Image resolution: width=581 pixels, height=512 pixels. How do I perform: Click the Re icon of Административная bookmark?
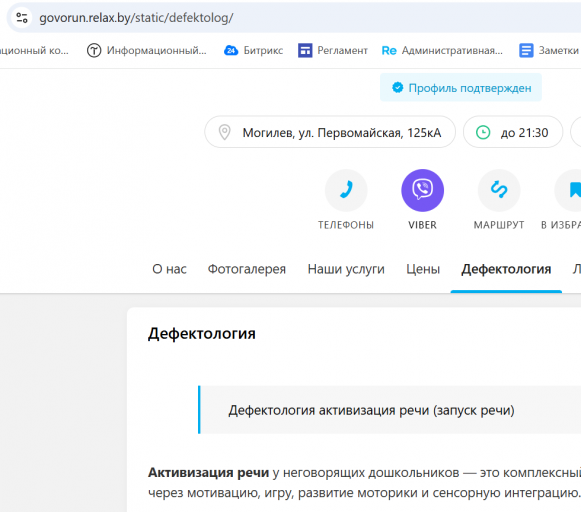pos(389,50)
